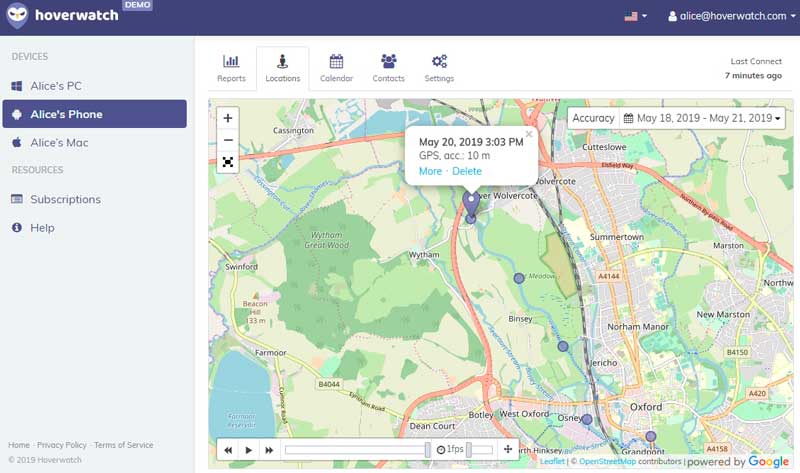Open the alice@hoverwatch.com account menu
800x473 pixels.
[x=732, y=16]
